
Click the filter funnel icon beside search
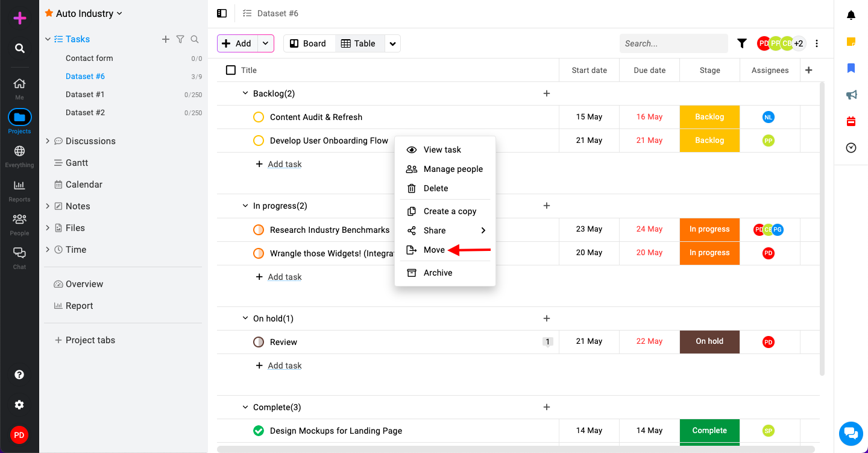pos(742,43)
